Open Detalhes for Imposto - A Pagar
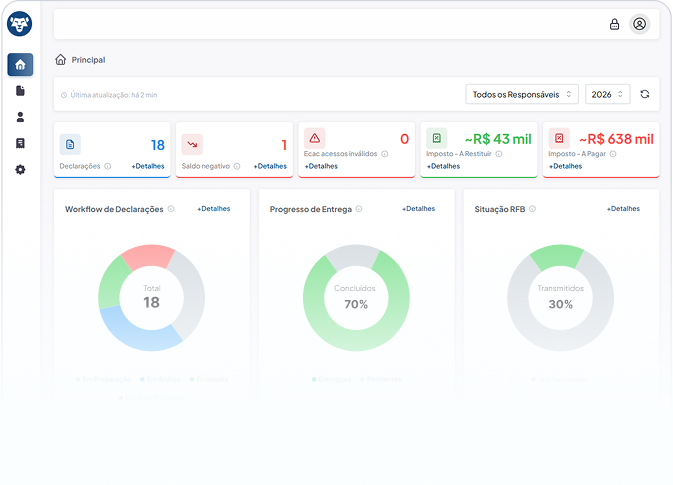Screen dimensions: 673x485 point(566,166)
